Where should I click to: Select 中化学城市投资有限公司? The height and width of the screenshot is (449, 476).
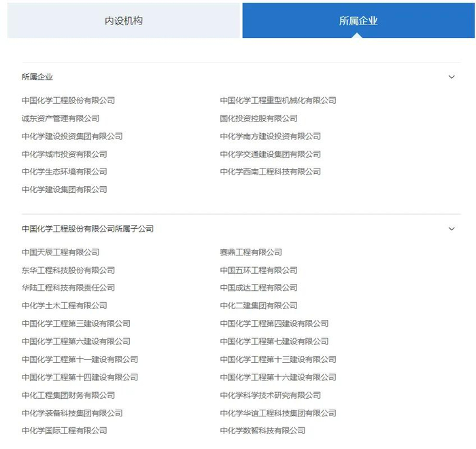point(65,154)
